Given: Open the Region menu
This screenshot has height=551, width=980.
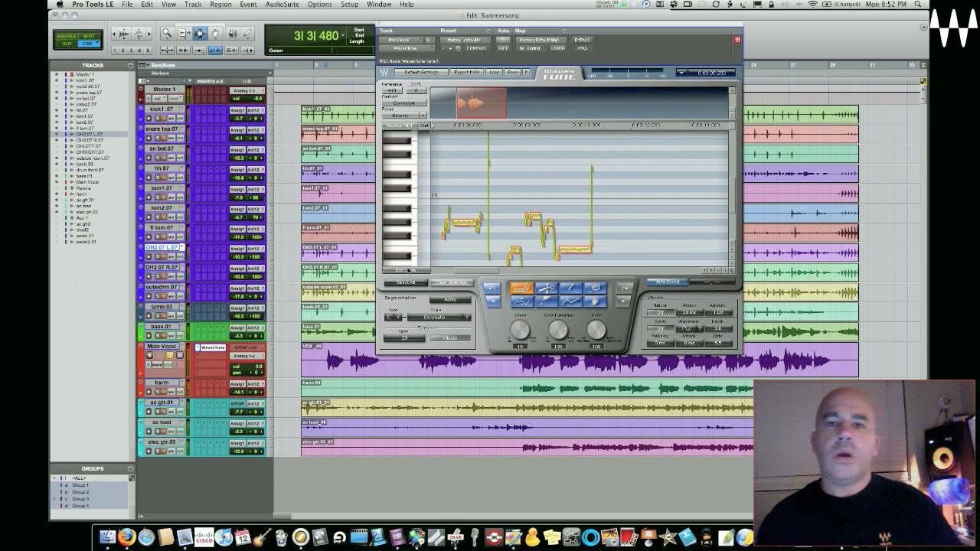Looking at the screenshot, I should (220, 5).
